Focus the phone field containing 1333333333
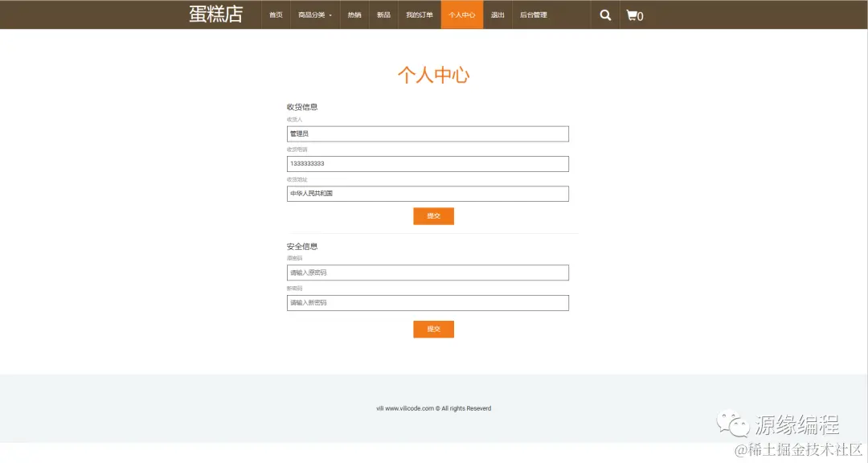868x463 pixels. pos(428,163)
